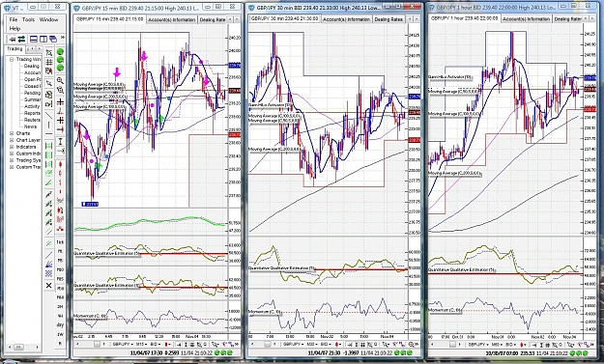Open M15 interval dropdown in 15 min window

(x=142, y=344)
